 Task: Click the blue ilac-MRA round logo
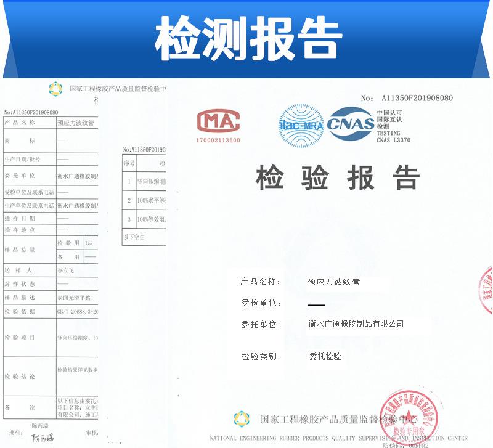[x=301, y=126]
